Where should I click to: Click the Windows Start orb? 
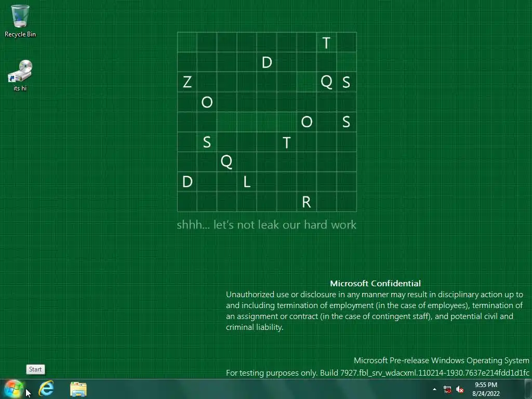click(x=14, y=389)
